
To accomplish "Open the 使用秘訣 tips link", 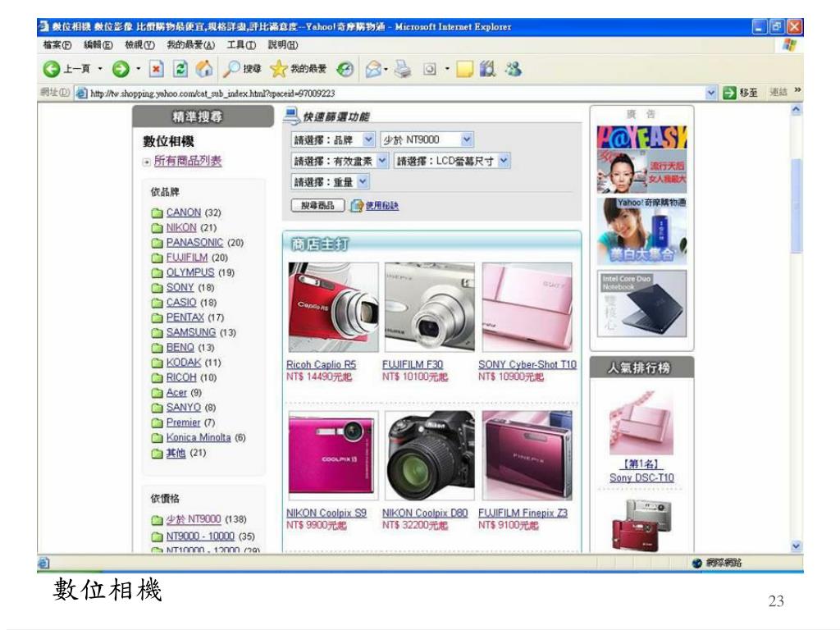I will 382,205.
